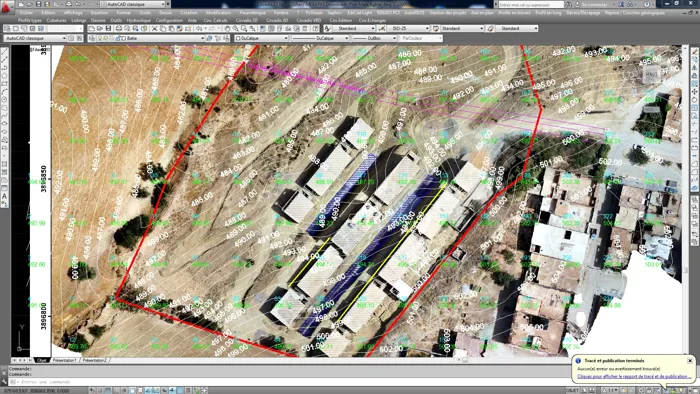Viewport: 700px width, 394px height.
Task: Open the Hydraulique menu
Action: [x=139, y=21]
